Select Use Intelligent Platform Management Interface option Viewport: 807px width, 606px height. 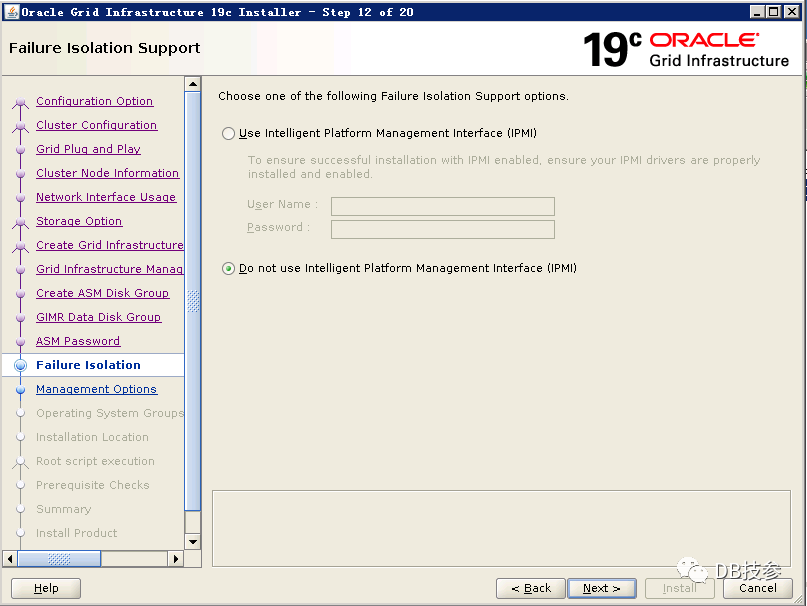pos(229,133)
